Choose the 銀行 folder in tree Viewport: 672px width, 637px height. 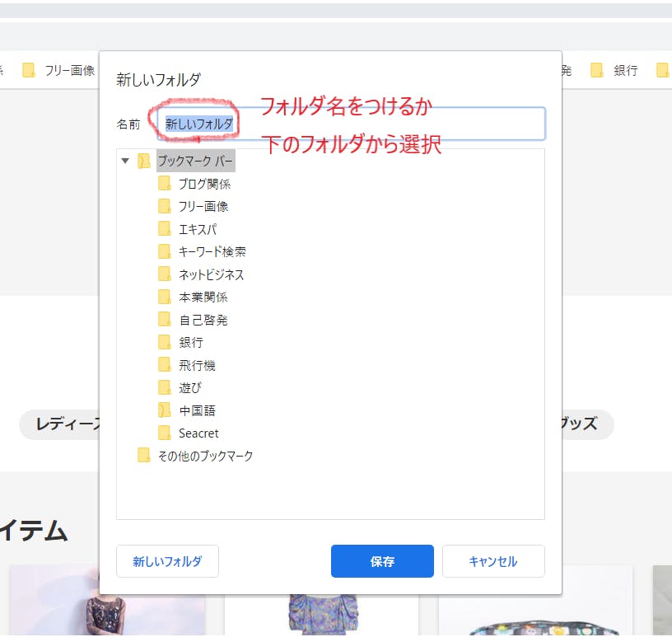coord(190,342)
